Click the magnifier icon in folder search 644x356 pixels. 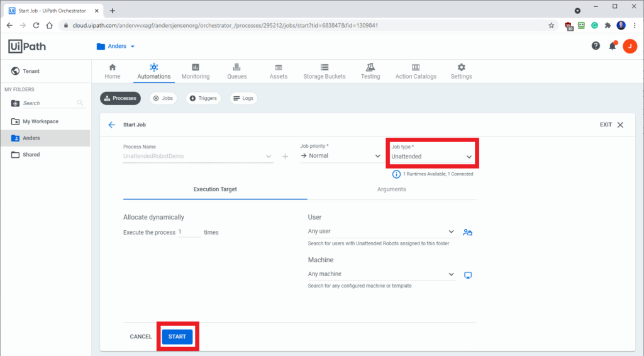click(80, 103)
